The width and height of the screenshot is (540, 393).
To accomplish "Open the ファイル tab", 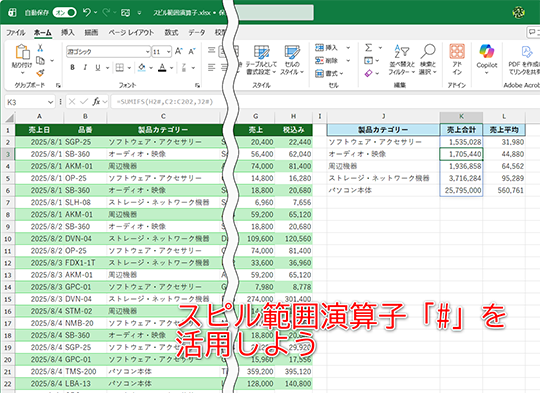I will click(x=15, y=33).
